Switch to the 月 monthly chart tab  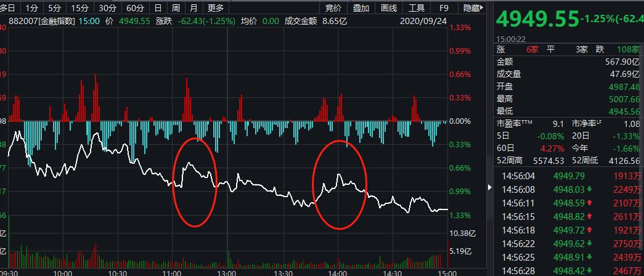pos(194,7)
